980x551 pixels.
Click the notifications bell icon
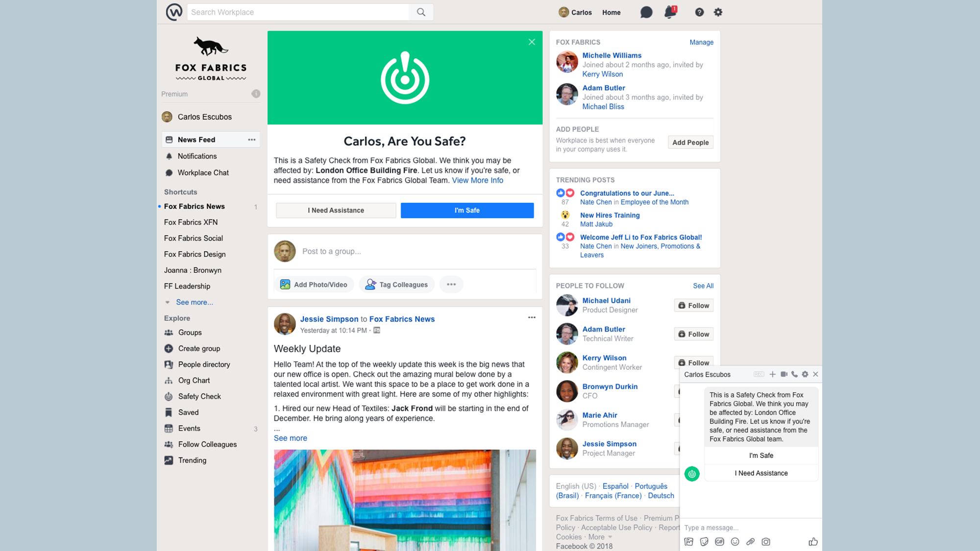pyautogui.click(x=668, y=12)
